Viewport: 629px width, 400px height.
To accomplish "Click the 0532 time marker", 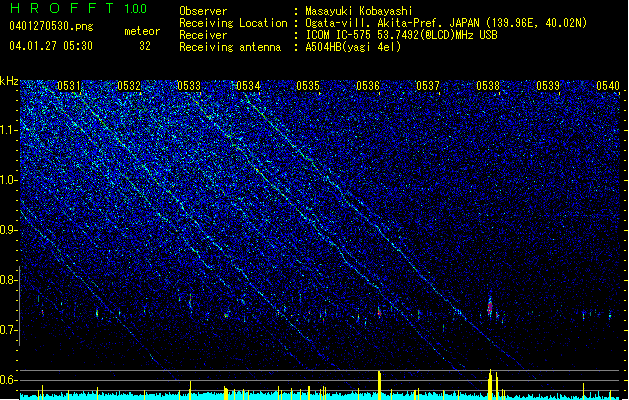I will point(129,86).
